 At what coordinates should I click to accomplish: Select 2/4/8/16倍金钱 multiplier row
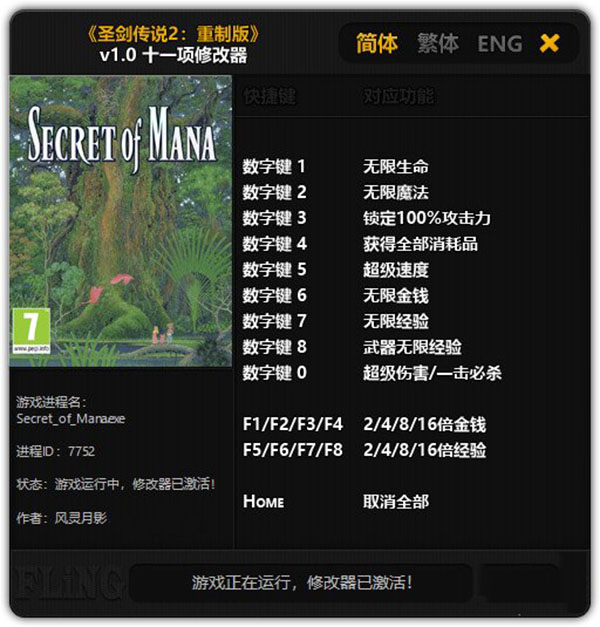click(364, 424)
